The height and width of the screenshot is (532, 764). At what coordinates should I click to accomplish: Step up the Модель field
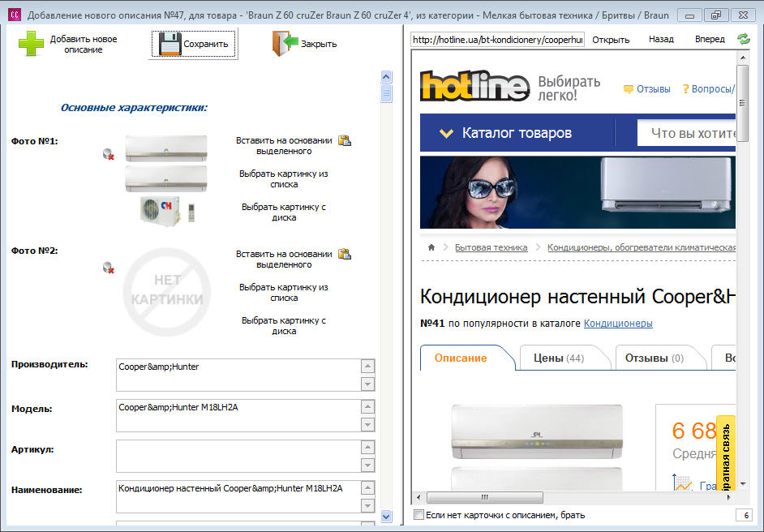(x=368, y=406)
